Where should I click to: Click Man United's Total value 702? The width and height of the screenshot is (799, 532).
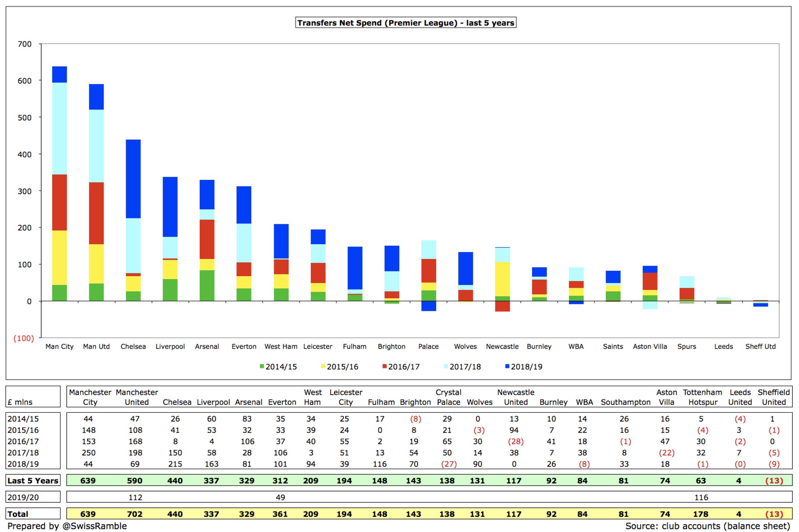[x=135, y=514]
